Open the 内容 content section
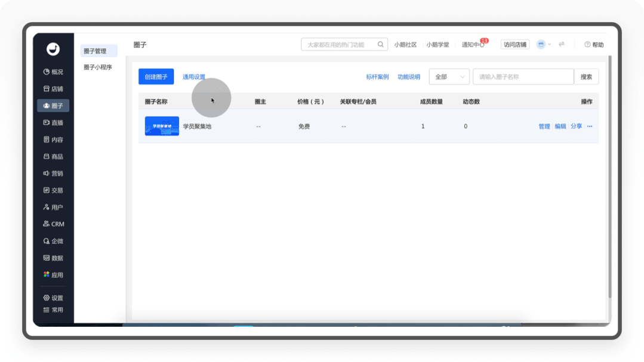This screenshot has height=362, width=644. coord(53,140)
